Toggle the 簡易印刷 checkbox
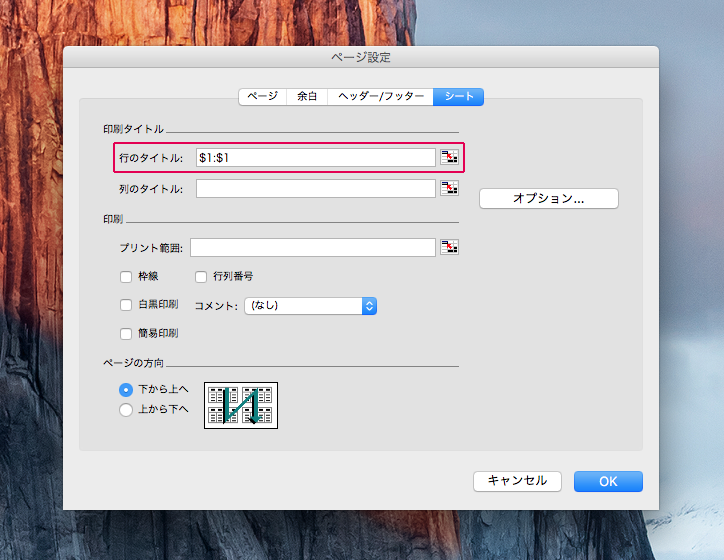The height and width of the screenshot is (560, 724). tap(126, 333)
